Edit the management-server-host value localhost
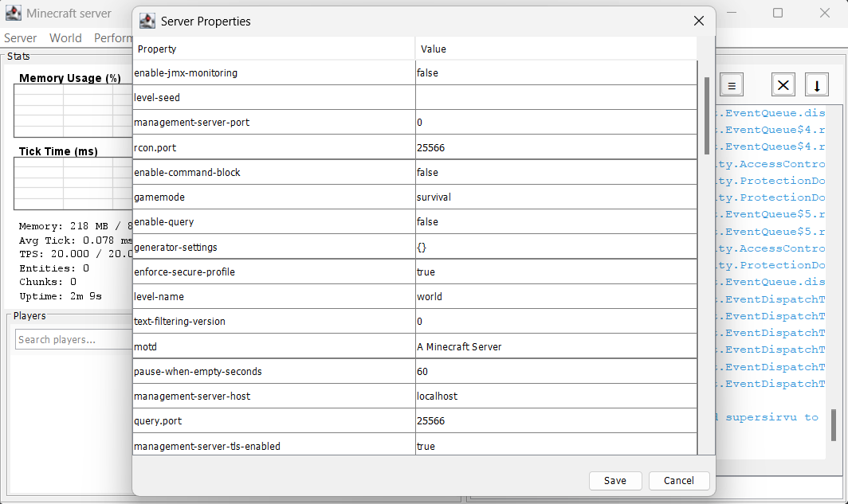The image size is (848, 504). pyautogui.click(x=556, y=396)
